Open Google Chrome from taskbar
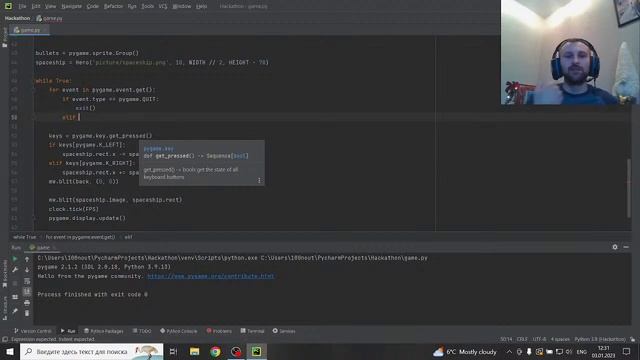 tap(215, 351)
